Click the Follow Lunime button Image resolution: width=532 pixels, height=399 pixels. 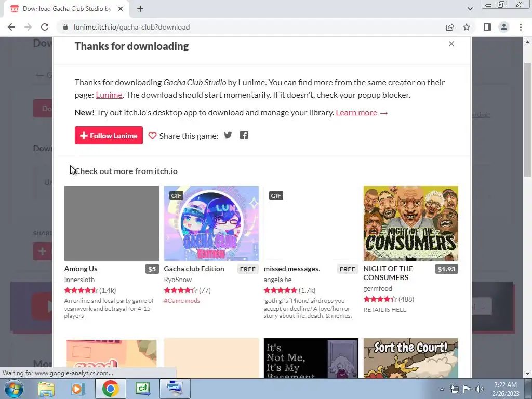tap(109, 136)
